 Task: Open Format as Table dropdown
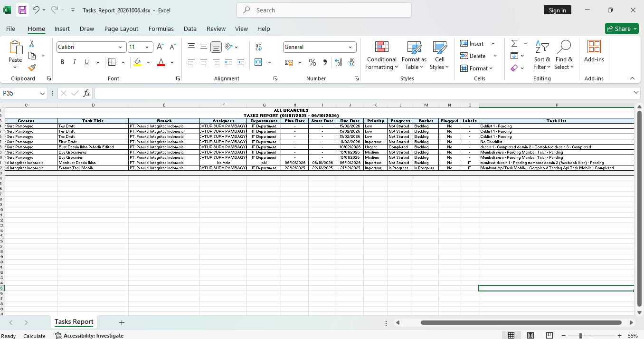click(x=414, y=56)
